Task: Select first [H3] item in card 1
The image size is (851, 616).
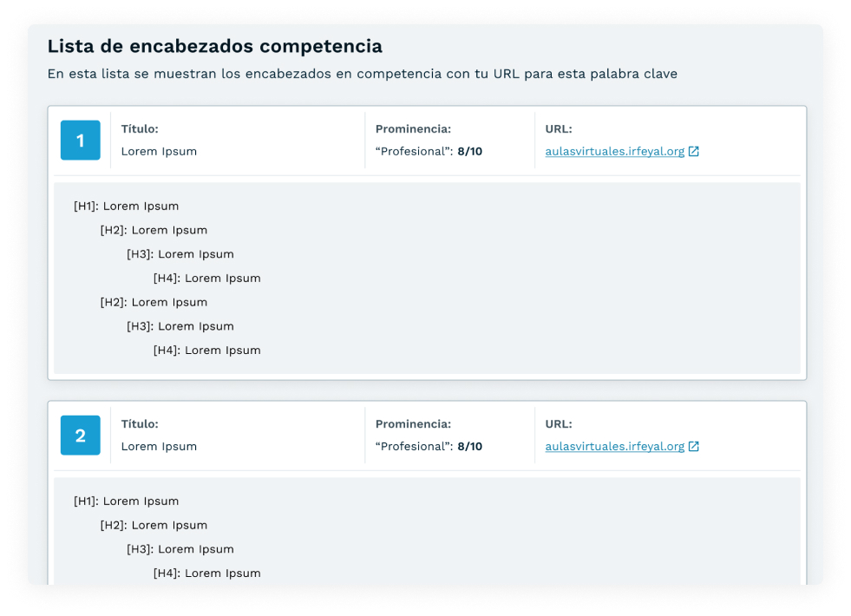Action: [x=180, y=254]
